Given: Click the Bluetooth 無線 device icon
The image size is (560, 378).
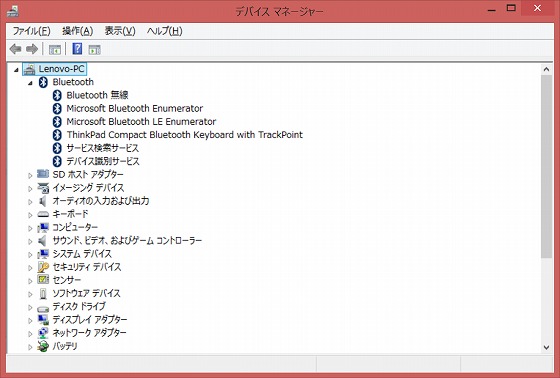Looking at the screenshot, I should click(x=57, y=95).
